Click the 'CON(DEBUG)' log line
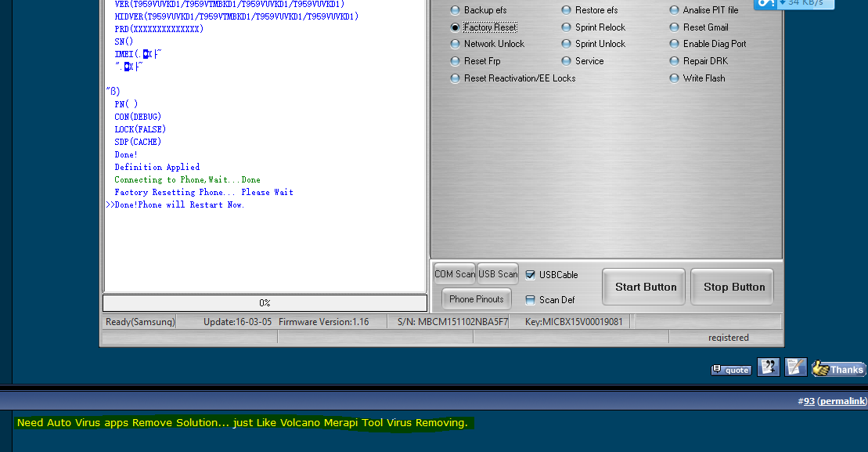 click(138, 117)
